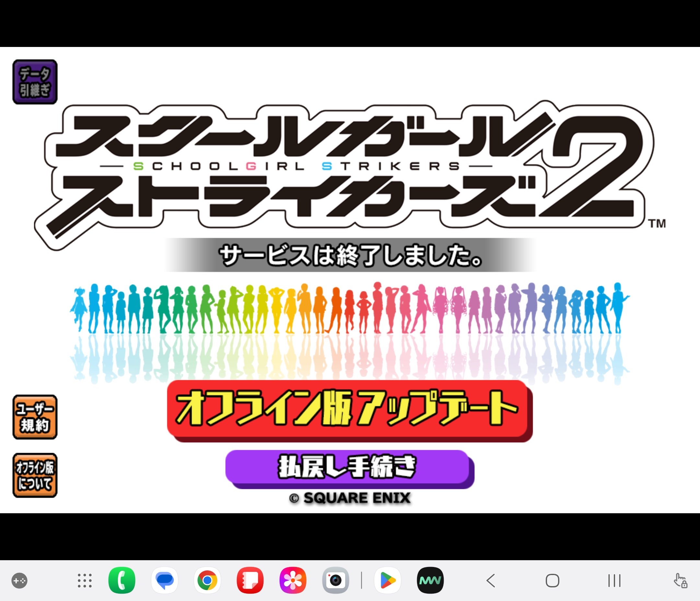Launch the Camera app icon

point(335,580)
